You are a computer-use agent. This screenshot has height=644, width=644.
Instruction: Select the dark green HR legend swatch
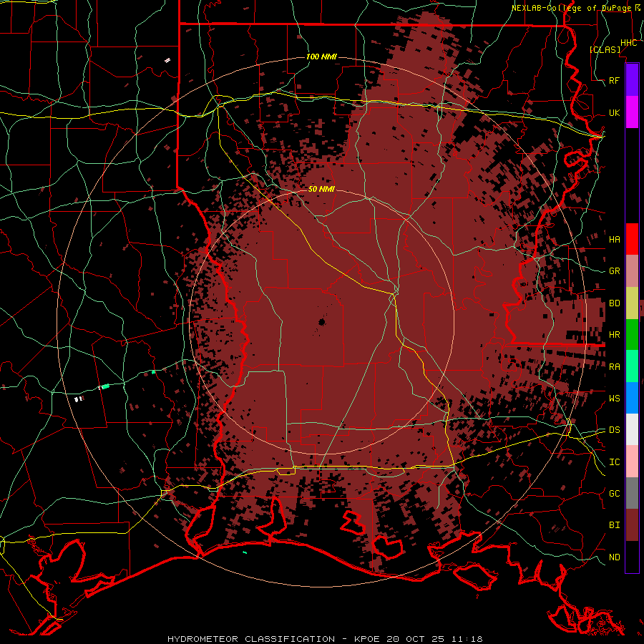click(632, 335)
